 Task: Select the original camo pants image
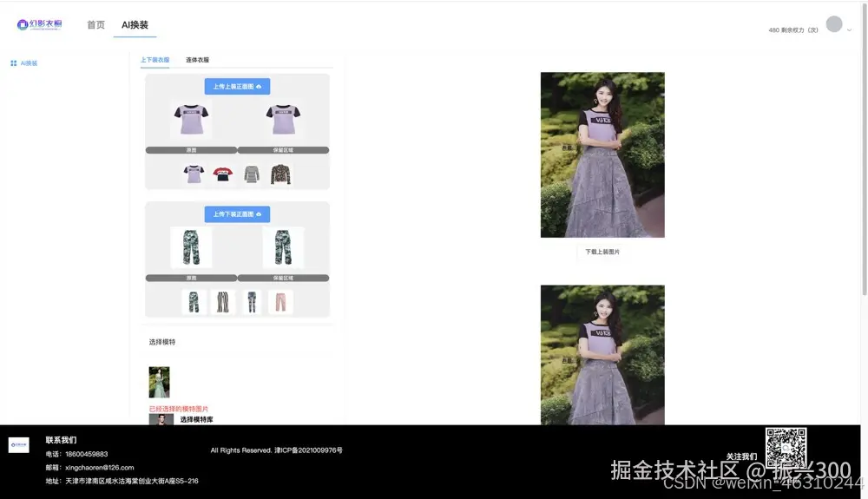191,246
